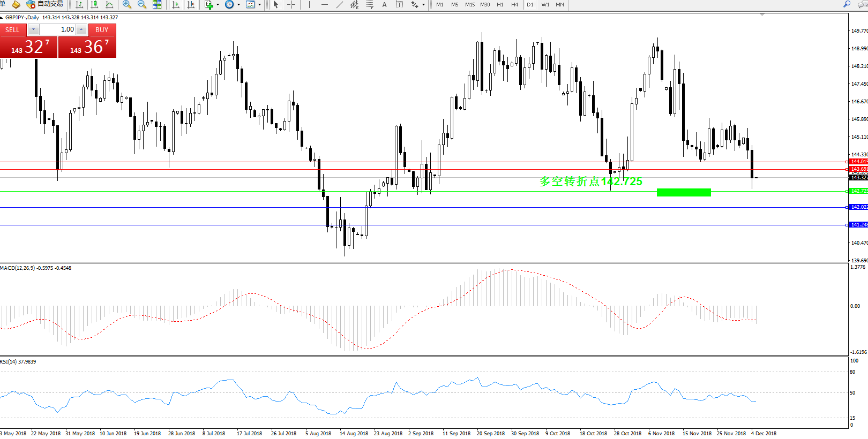Open the periodicity clock dropdown arrow
Viewport: 868px width, 439px height.
point(238,5)
